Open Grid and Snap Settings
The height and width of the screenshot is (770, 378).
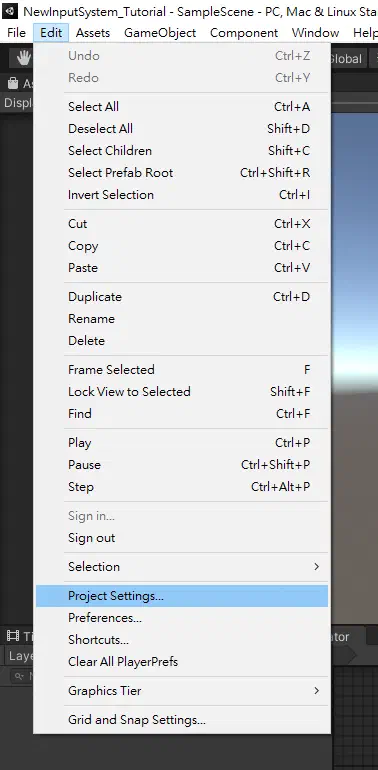[x=182, y=720]
